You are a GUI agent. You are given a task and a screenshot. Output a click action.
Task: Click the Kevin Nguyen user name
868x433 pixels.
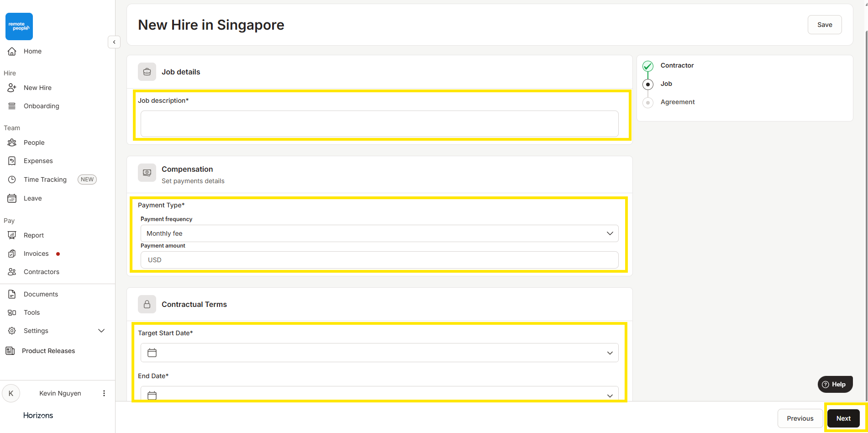click(60, 393)
